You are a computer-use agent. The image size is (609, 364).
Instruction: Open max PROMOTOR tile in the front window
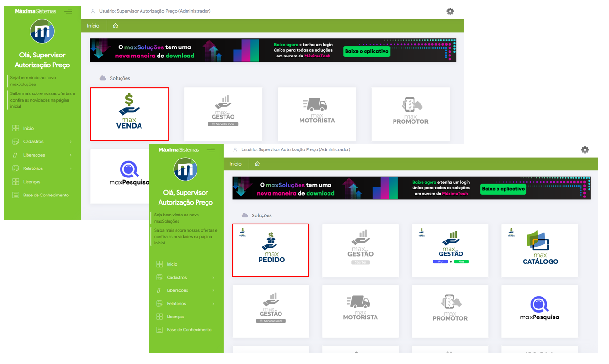(x=450, y=311)
